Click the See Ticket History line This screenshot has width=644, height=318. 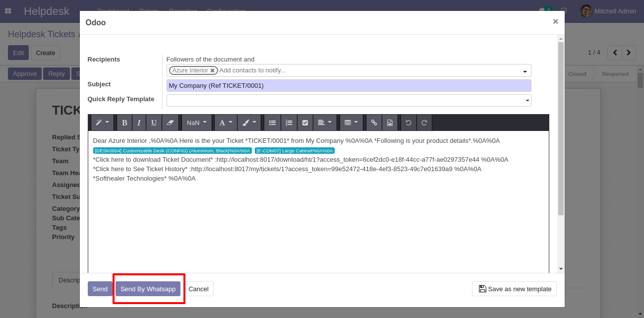coord(287,169)
